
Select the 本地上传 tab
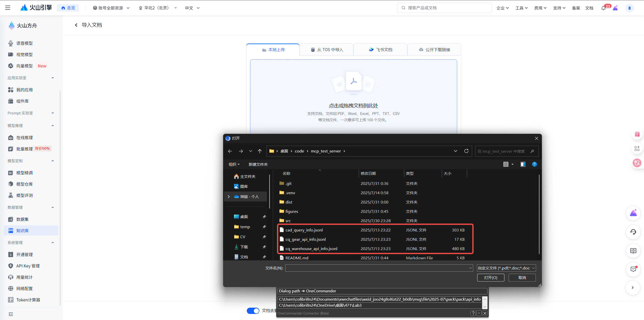point(273,50)
